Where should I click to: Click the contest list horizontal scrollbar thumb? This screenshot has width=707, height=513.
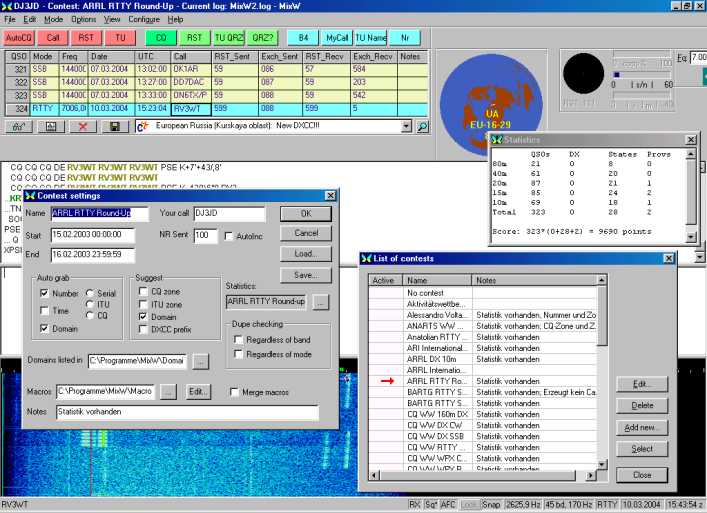(478, 475)
